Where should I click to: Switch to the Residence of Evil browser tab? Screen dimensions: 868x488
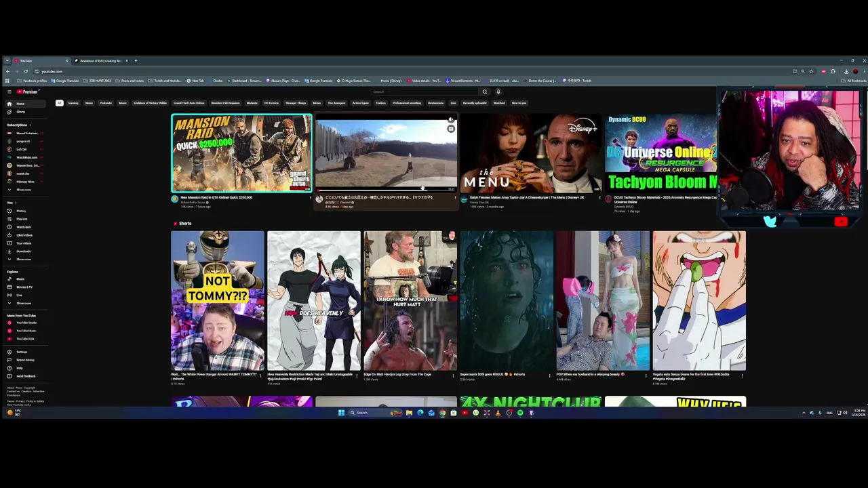[100, 61]
